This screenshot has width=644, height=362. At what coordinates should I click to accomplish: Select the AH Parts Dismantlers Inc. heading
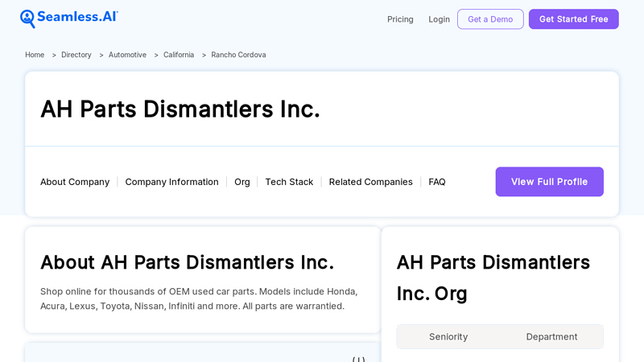[x=180, y=109]
